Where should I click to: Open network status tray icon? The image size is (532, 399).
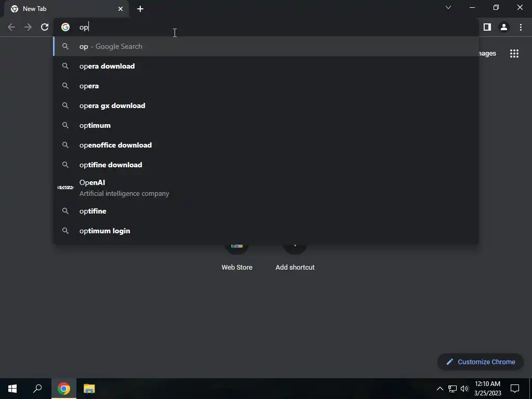(x=453, y=389)
